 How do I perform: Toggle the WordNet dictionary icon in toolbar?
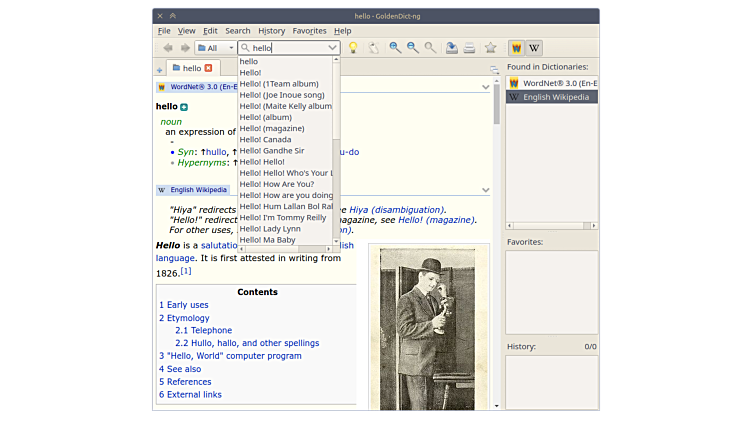point(516,48)
